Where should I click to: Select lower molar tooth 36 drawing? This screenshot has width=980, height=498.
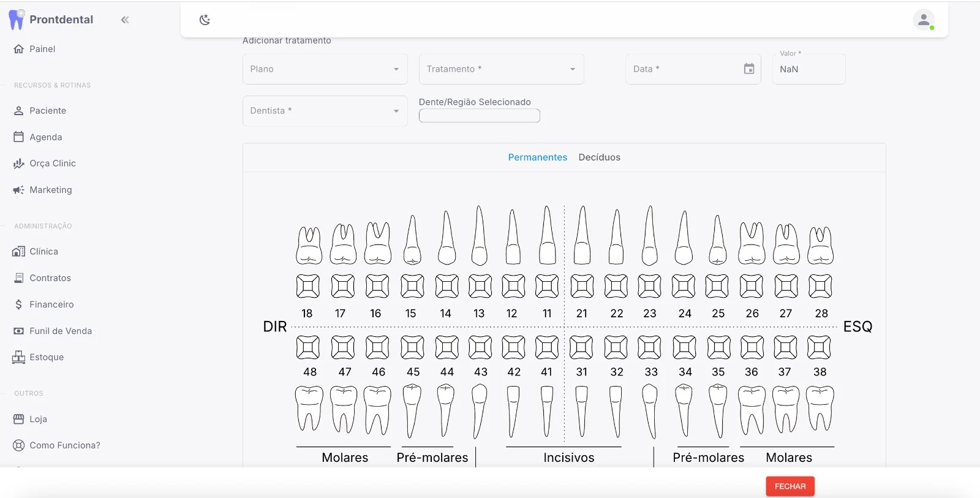[x=752, y=410]
